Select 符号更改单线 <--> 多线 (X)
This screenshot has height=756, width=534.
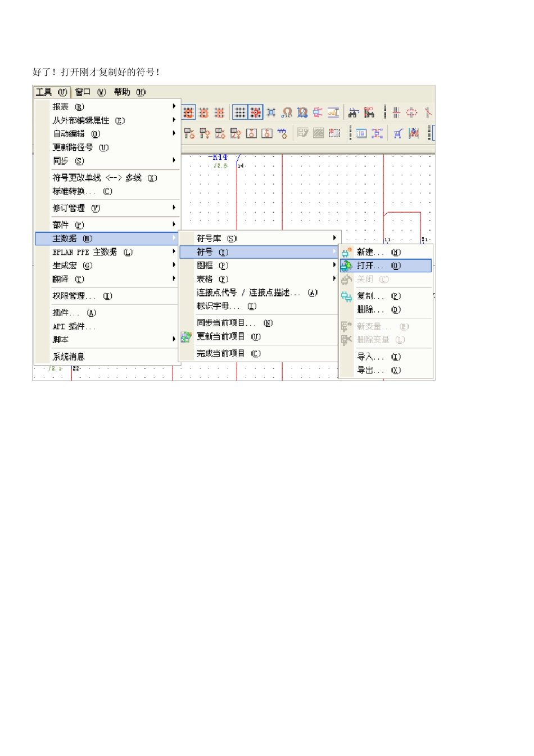click(x=107, y=178)
